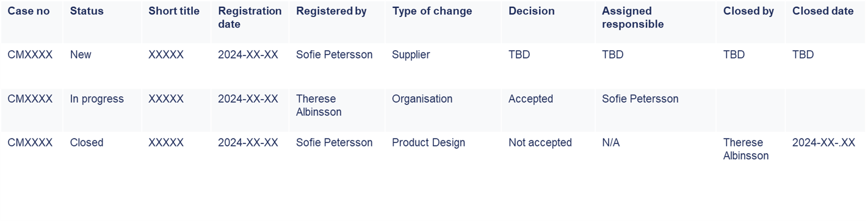Select the Closed by column header
Screen dimensions: 868x221
pos(748,11)
